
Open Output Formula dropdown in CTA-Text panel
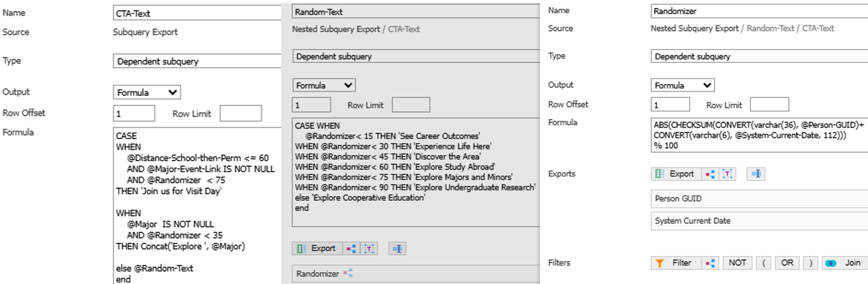[146, 92]
